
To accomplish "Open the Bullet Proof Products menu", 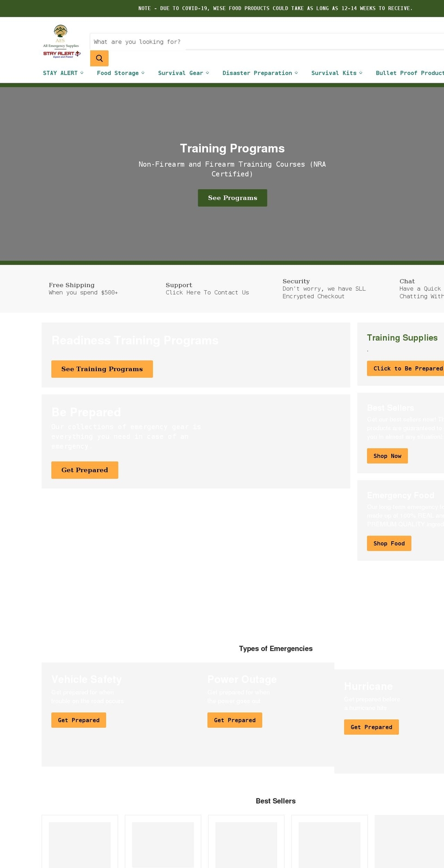I will 410,73.
